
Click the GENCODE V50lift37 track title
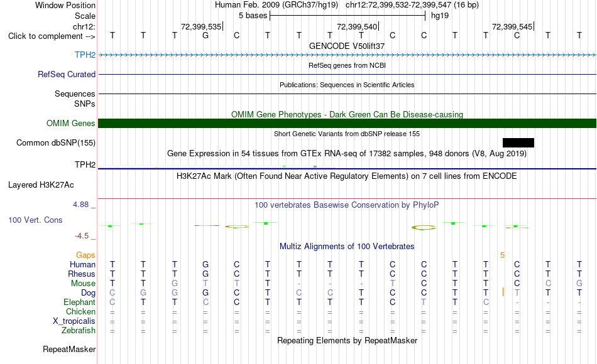tap(347, 46)
